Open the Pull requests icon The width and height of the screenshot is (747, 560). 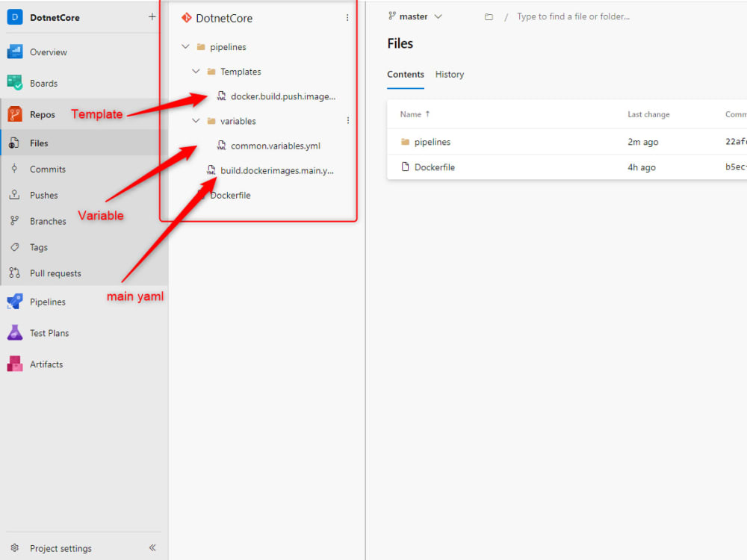coord(16,273)
